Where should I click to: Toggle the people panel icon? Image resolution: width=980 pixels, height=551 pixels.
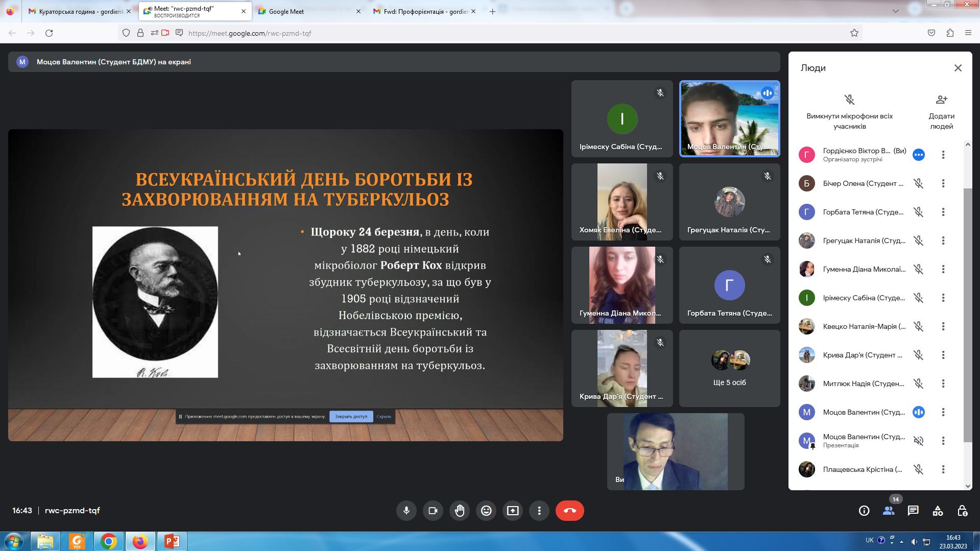click(889, 511)
